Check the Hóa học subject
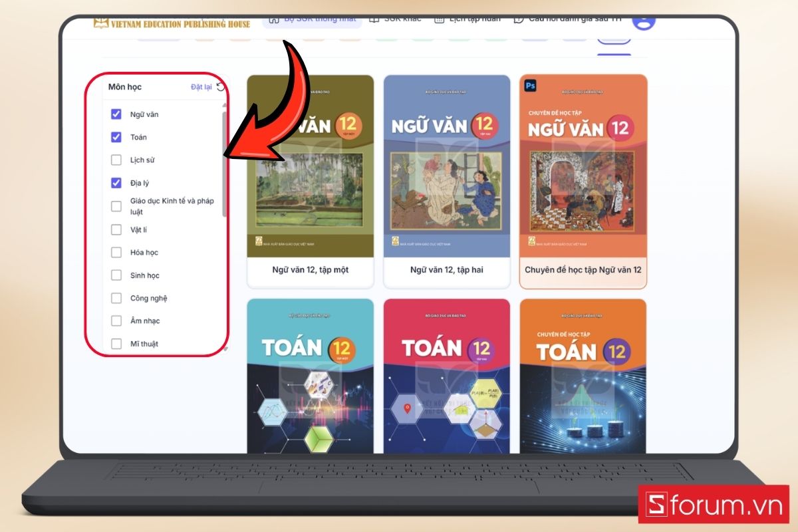The image size is (798, 532). (116, 252)
